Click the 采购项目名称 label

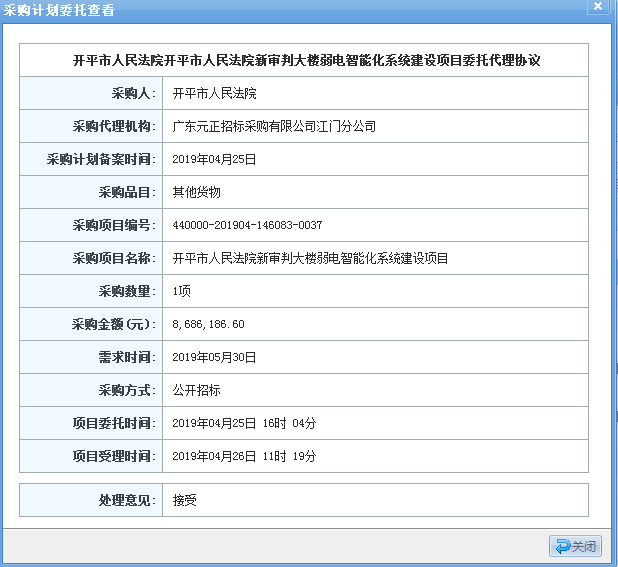(x=114, y=258)
